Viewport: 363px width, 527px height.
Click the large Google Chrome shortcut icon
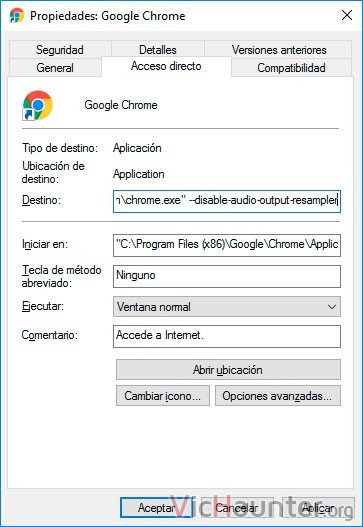point(37,105)
